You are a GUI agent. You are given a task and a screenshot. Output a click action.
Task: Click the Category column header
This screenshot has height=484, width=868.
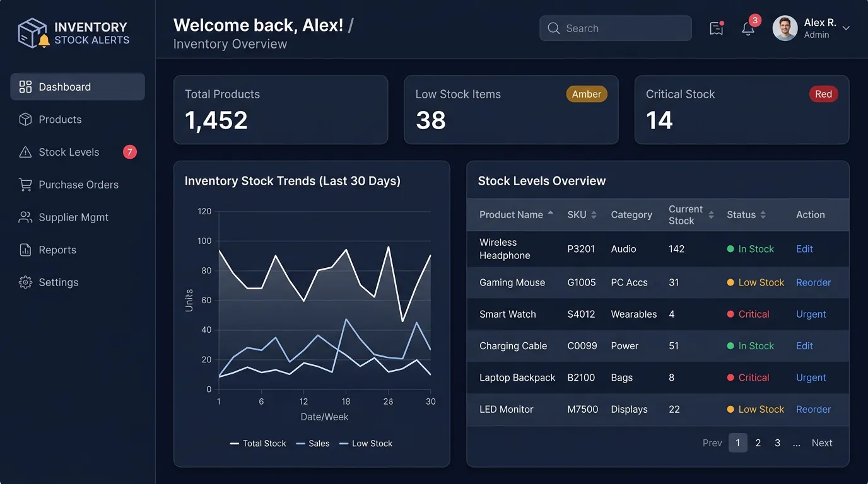(x=631, y=215)
